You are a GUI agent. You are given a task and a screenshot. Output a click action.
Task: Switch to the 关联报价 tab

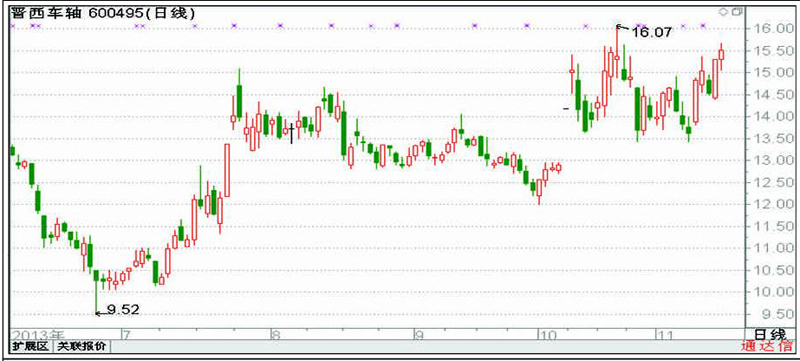point(82,347)
